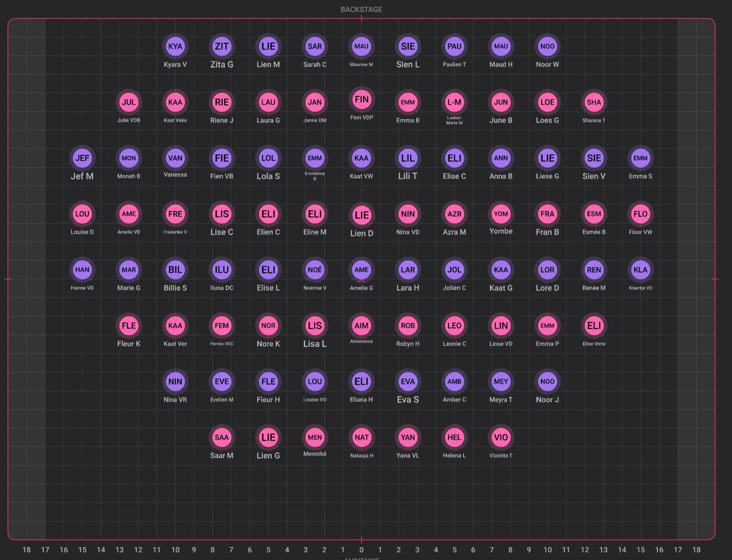Select the Saar M pink marker
This screenshot has height=560, width=732.
click(222, 437)
